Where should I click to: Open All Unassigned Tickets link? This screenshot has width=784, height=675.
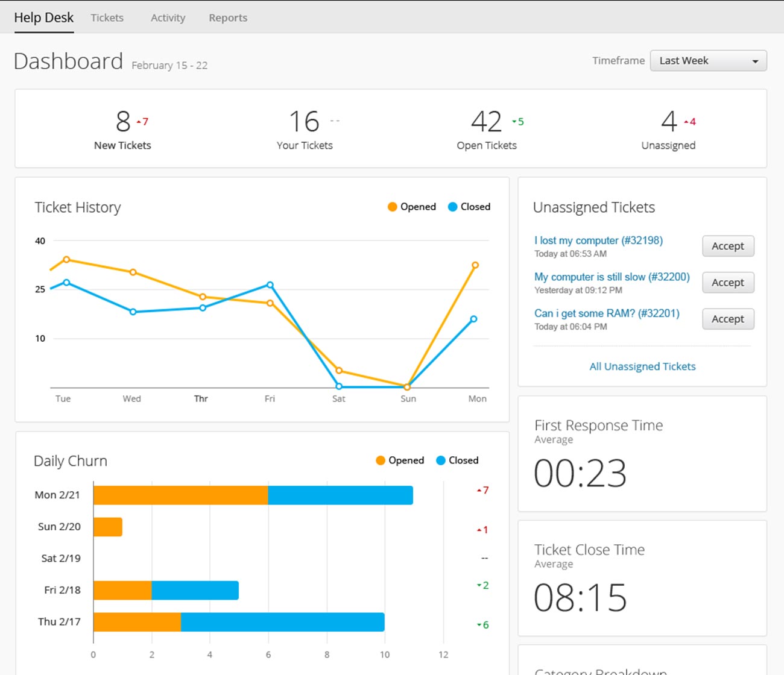tap(642, 366)
